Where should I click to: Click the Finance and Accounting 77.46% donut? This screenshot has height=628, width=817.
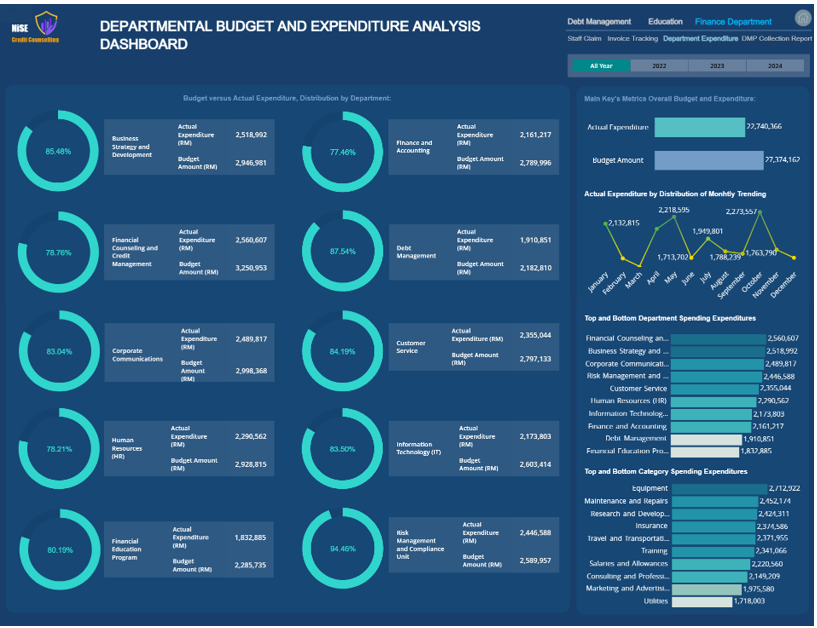pos(342,152)
